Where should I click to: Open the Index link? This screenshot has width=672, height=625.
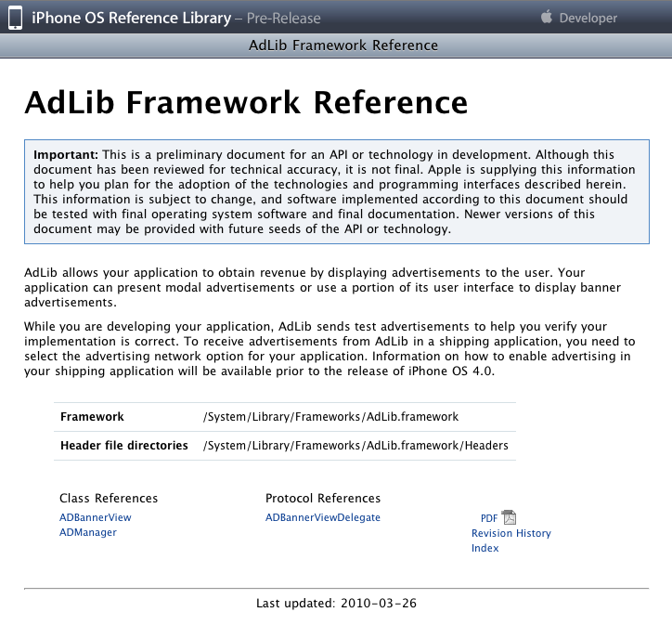(485, 548)
